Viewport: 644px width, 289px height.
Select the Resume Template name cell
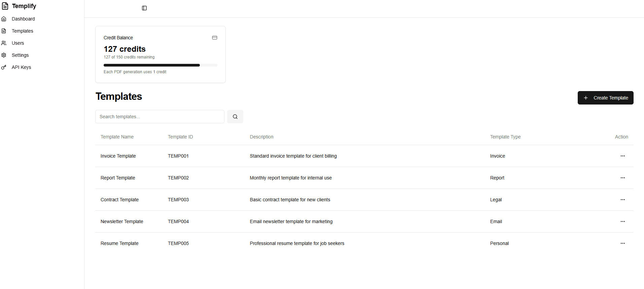tap(119, 243)
